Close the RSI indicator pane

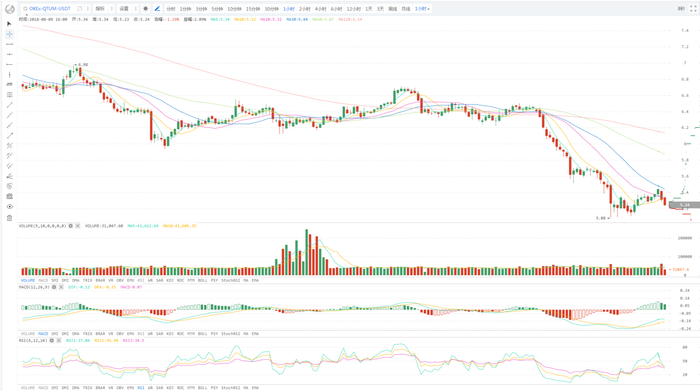click(58, 340)
